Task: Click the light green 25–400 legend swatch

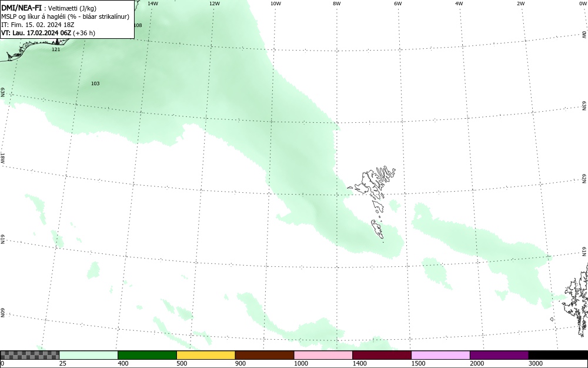Action: point(89,355)
